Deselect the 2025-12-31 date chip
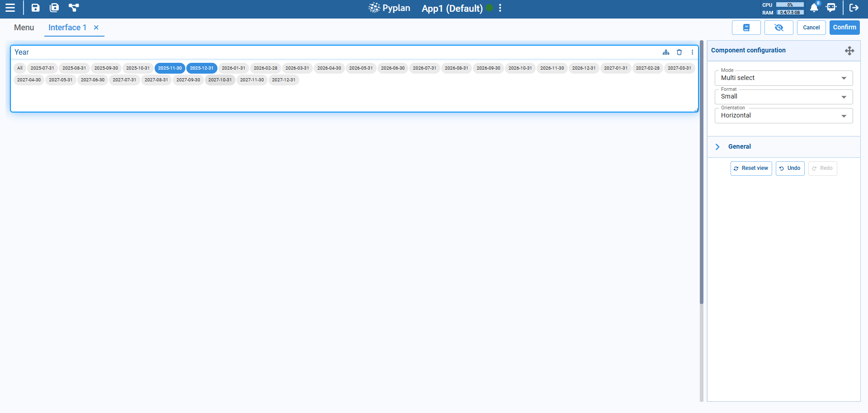Image resolution: width=868 pixels, height=413 pixels. 202,68
